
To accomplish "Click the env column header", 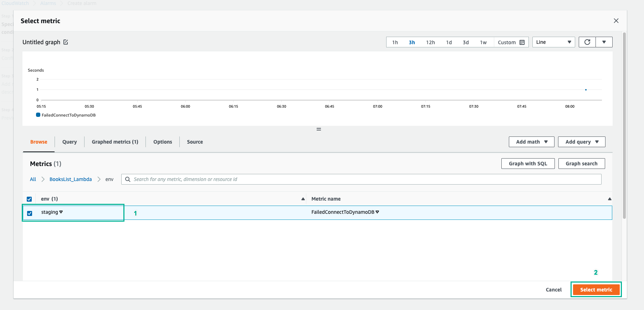I will pos(49,199).
